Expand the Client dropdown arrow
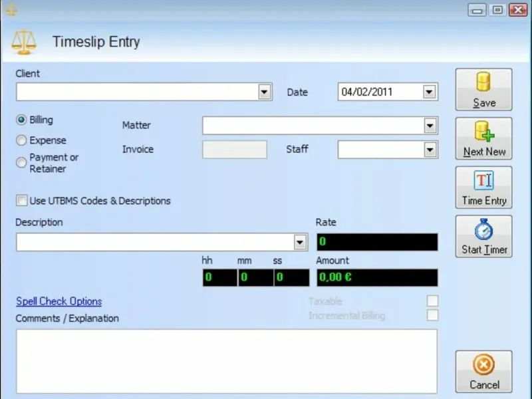This screenshot has width=532, height=399. click(264, 92)
